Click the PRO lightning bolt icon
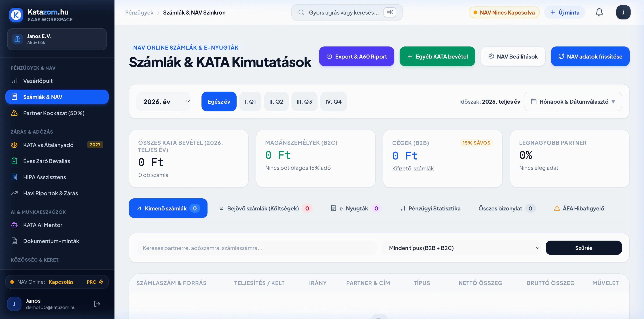 click(x=101, y=282)
